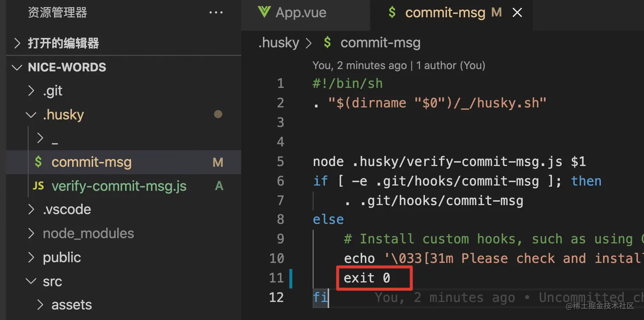Viewport: 644px width, 320px height.
Task: Click the modified dot badge on .husky folder
Action: click(218, 114)
